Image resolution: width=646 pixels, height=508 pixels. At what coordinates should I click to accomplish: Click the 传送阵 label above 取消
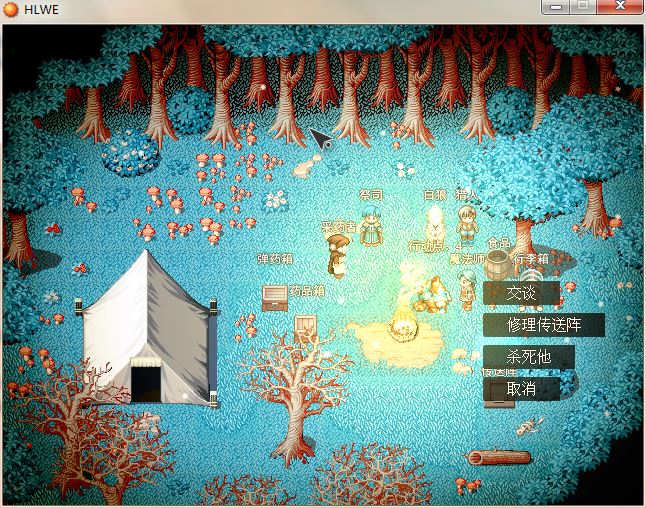pos(499,372)
